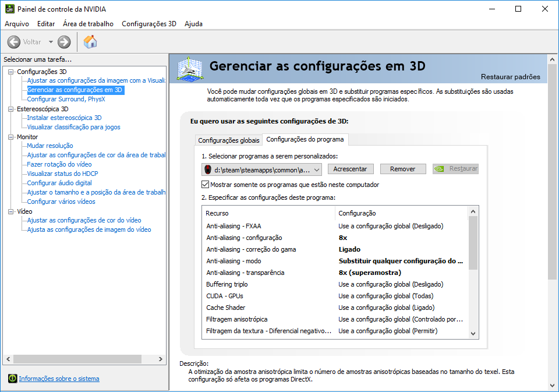Click the Recurso column header
The width and height of the screenshot is (559, 392).
[x=269, y=213]
